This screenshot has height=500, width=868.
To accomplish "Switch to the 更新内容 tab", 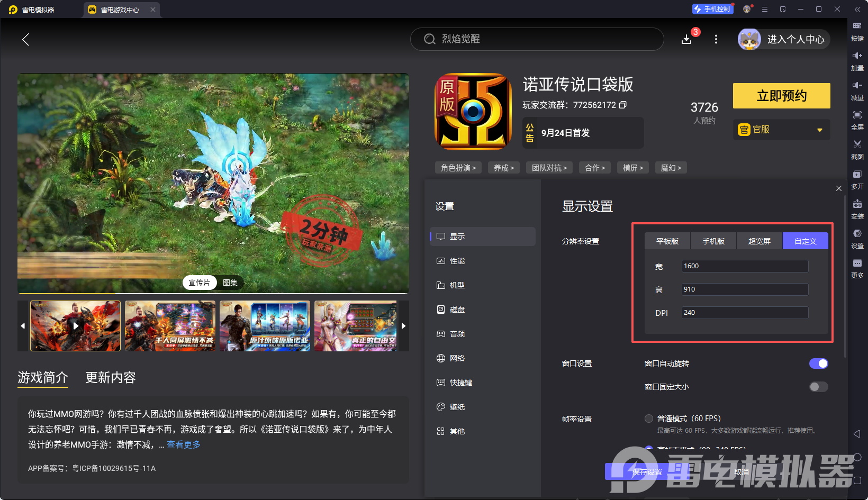I will (111, 377).
